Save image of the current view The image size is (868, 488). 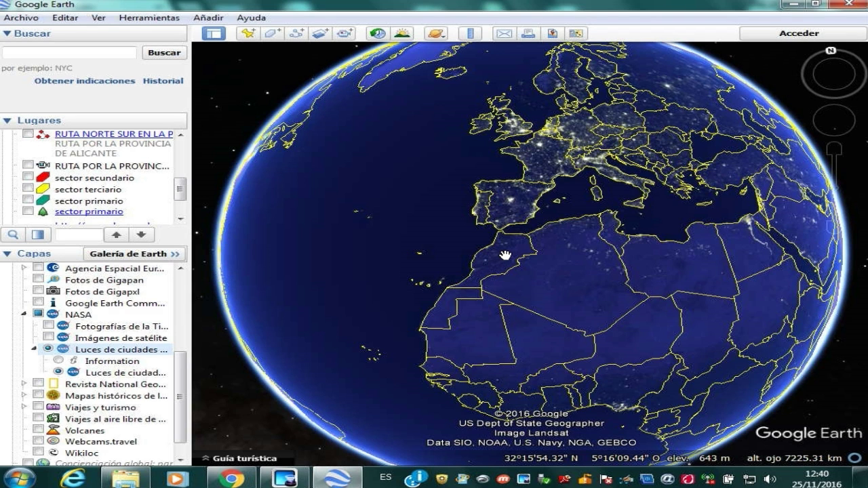[x=552, y=33]
